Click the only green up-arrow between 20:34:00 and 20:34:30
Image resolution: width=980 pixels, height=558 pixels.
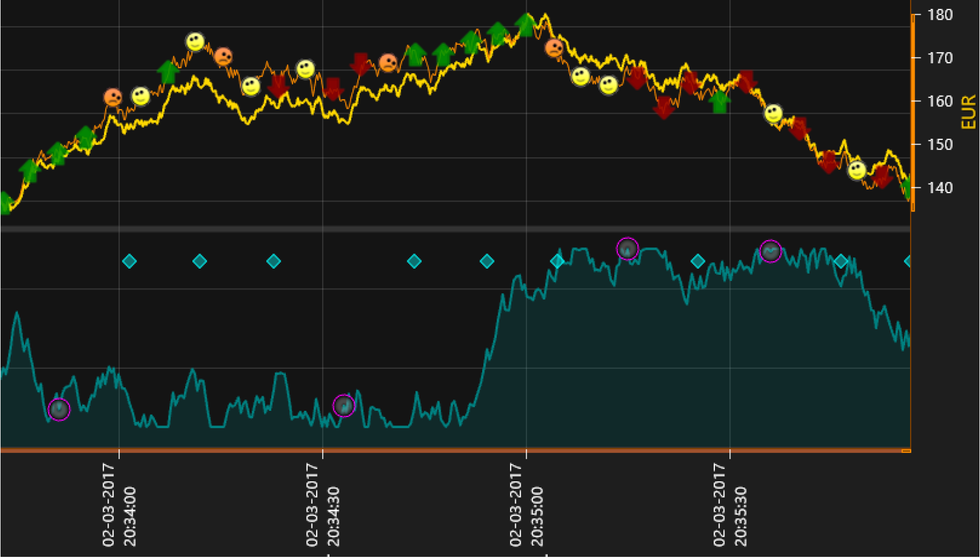168,72
